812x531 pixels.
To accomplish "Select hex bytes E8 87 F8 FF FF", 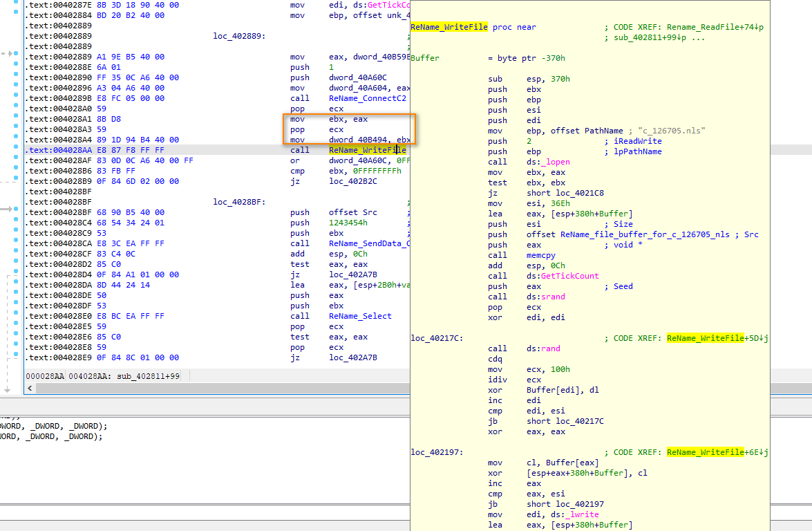I will [131, 150].
